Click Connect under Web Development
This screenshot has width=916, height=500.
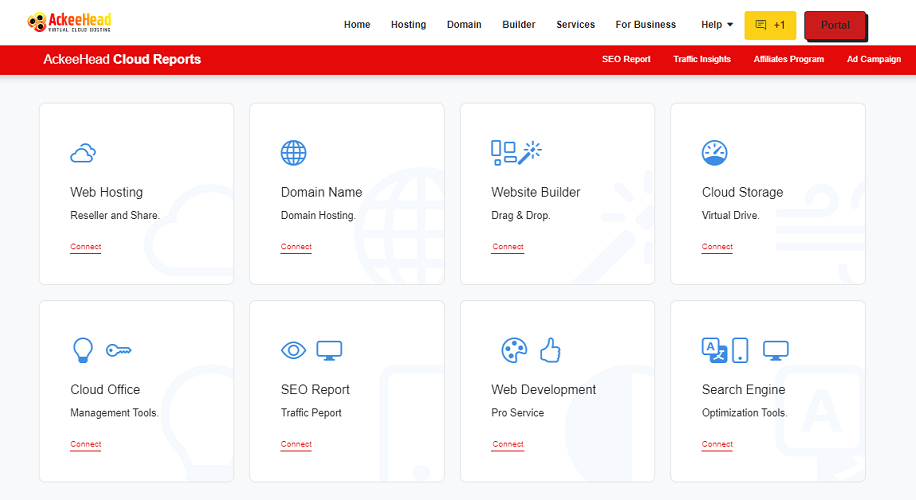click(x=508, y=444)
